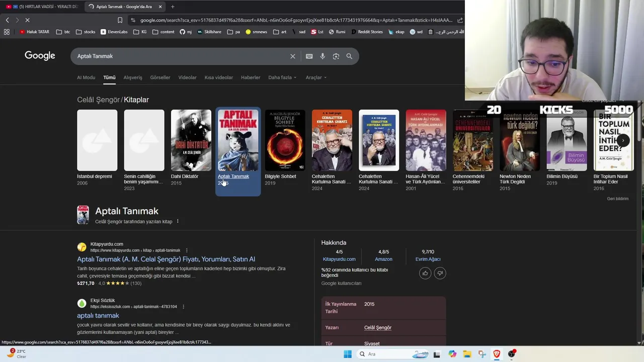Image resolution: width=644 pixels, height=362 pixels.
Task: Switch to the Görseller results tab
Action: pyautogui.click(x=160, y=77)
